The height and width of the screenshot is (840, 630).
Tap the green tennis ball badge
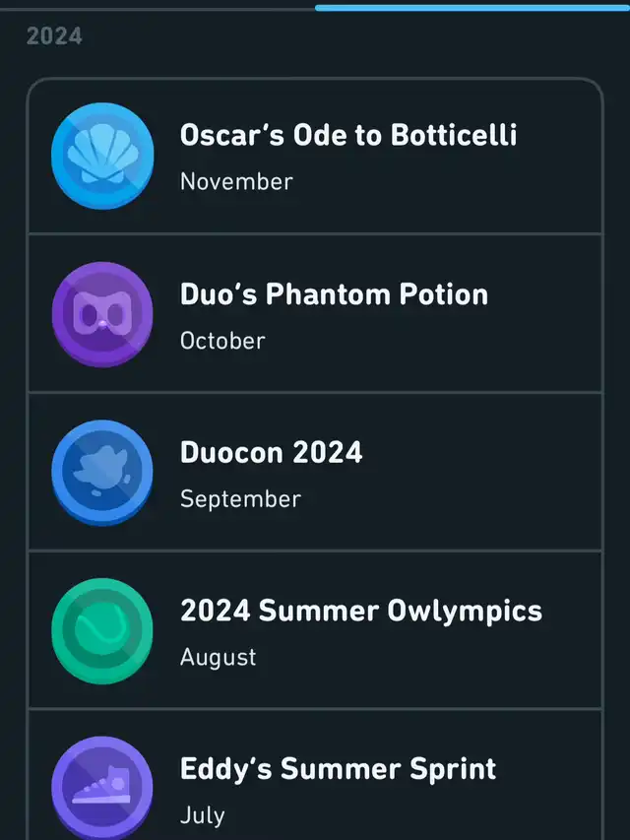(102, 631)
